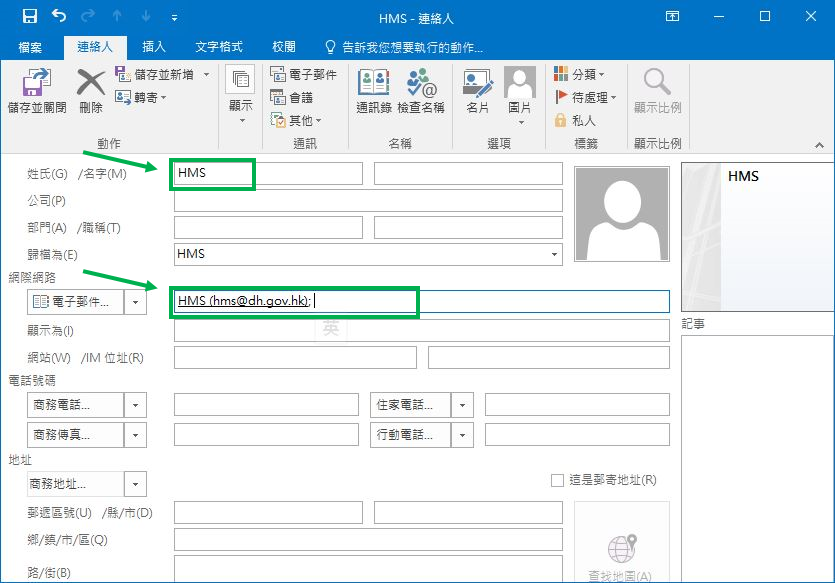The height and width of the screenshot is (583, 835).
Task: Click the 電子郵件 icon to create email
Action: [301, 73]
